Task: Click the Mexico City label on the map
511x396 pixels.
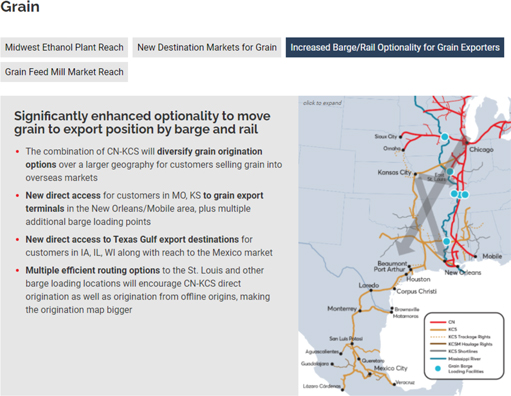Action: (x=390, y=368)
